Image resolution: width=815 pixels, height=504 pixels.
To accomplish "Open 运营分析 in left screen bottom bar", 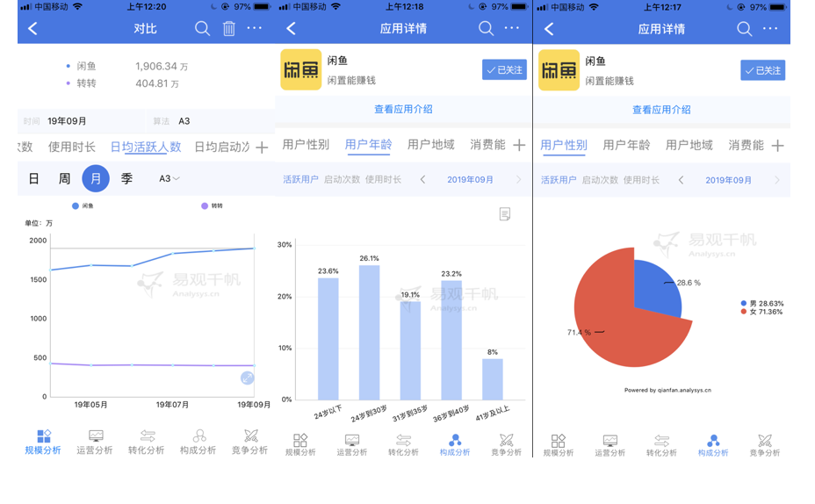I will pyautogui.click(x=95, y=443).
